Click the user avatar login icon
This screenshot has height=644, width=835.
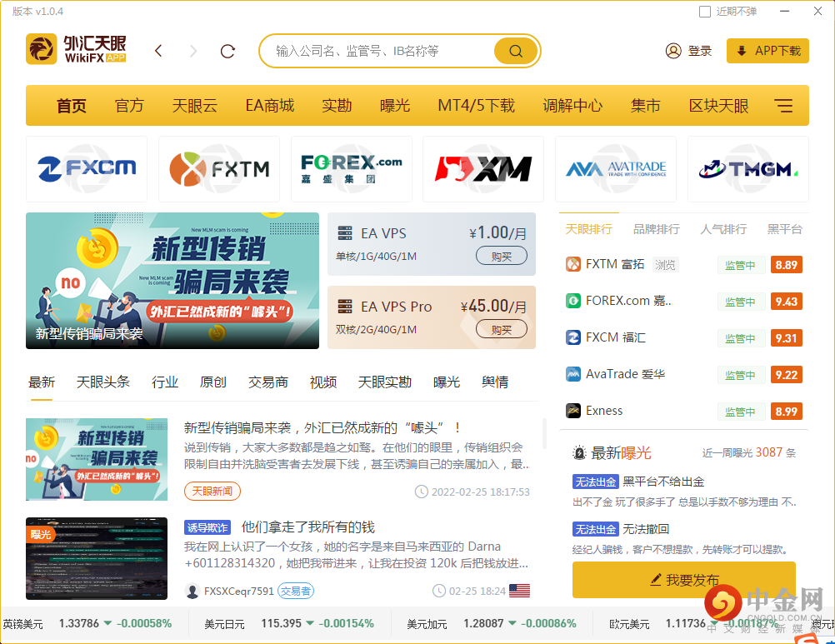[x=673, y=51]
